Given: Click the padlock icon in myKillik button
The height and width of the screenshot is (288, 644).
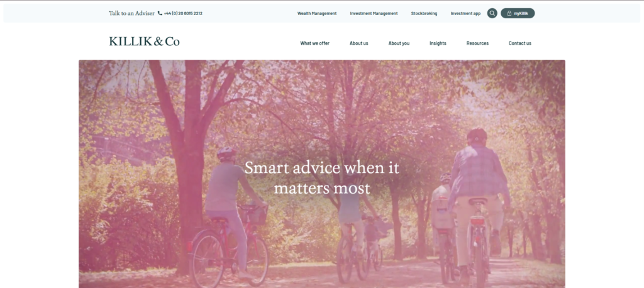Looking at the screenshot, I should (509, 13).
